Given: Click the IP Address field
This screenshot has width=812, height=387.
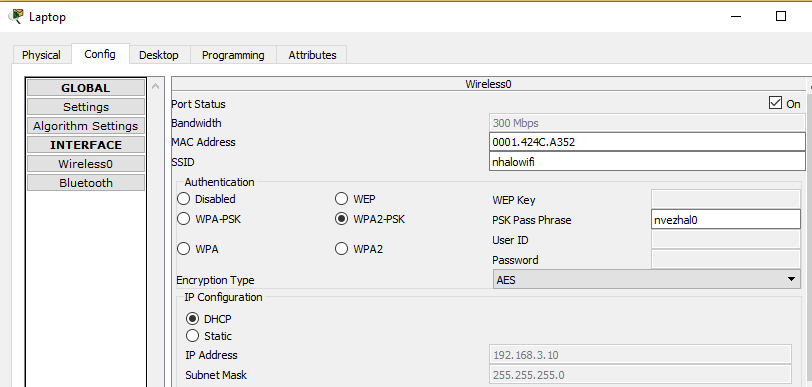Looking at the screenshot, I should coord(640,355).
